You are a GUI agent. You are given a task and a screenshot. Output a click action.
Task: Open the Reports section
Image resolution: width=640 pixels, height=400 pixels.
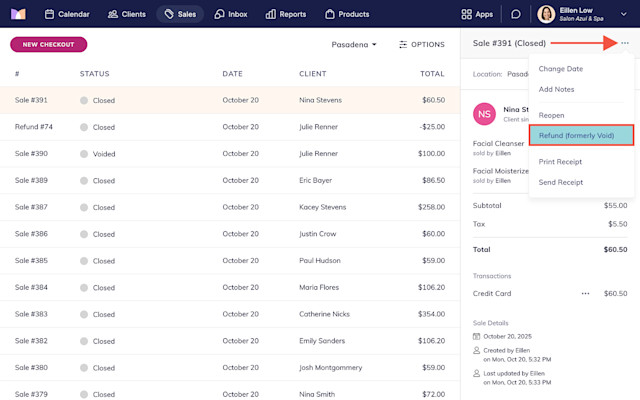point(286,14)
